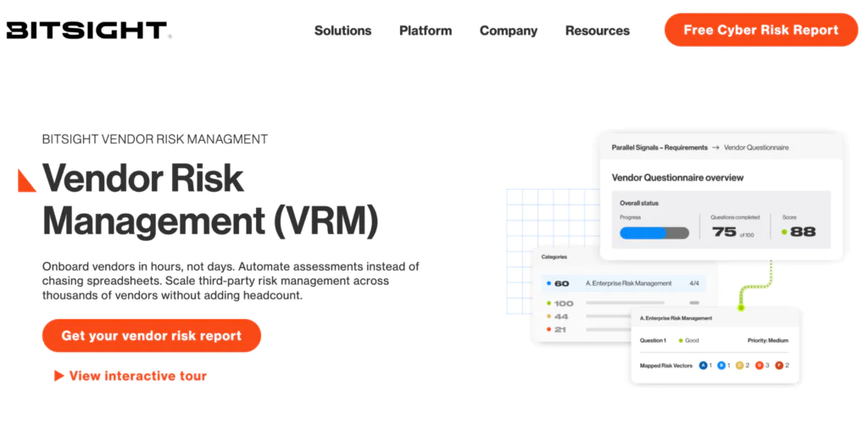The image size is (868, 448).
Task: Select the A. Enterprise Risk Management category row
Action: 623,283
